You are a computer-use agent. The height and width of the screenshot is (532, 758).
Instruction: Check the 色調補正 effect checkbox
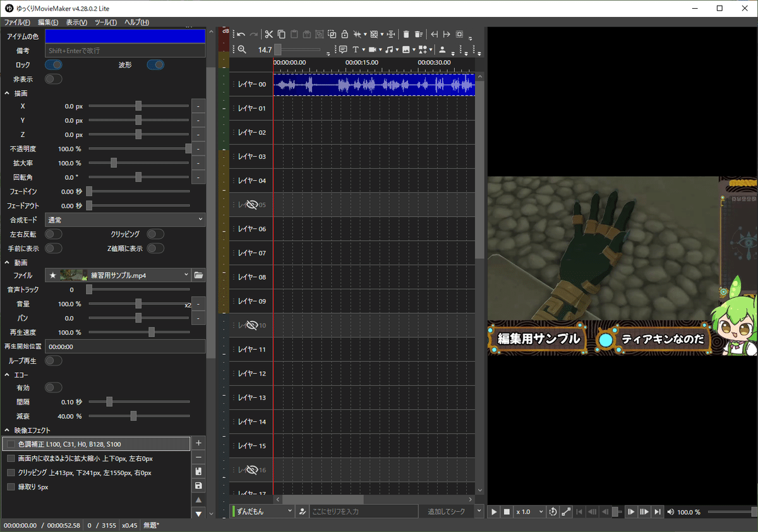point(11,444)
